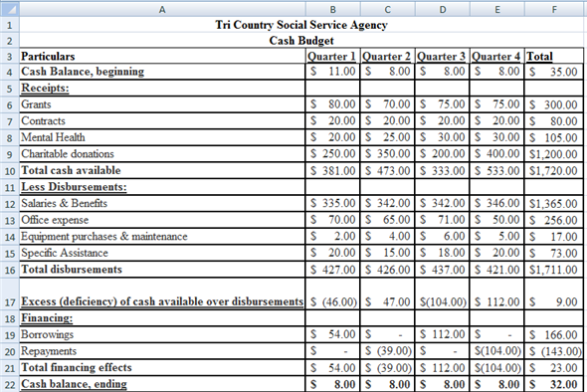Select 'Equipment purchases & maintenance' label cell

tap(162, 236)
